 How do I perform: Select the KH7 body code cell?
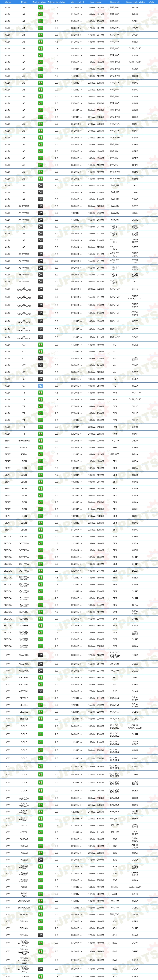pyautogui.click(x=115, y=447)
